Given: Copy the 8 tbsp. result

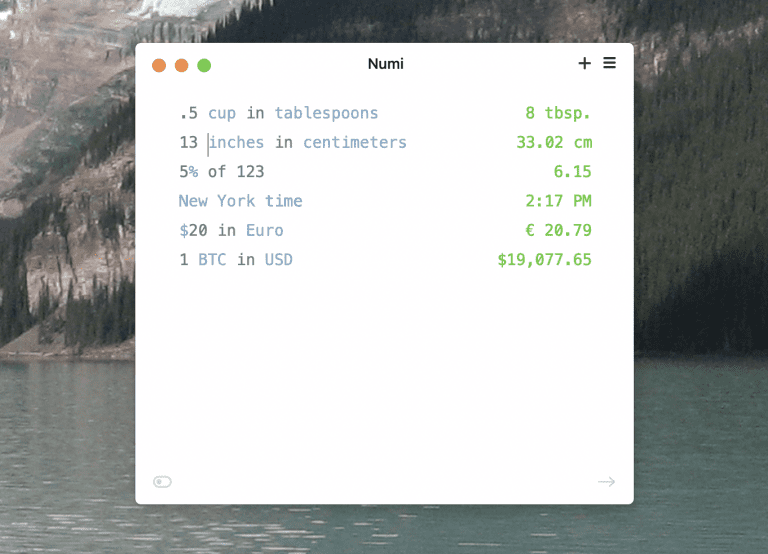Looking at the screenshot, I should coord(558,113).
